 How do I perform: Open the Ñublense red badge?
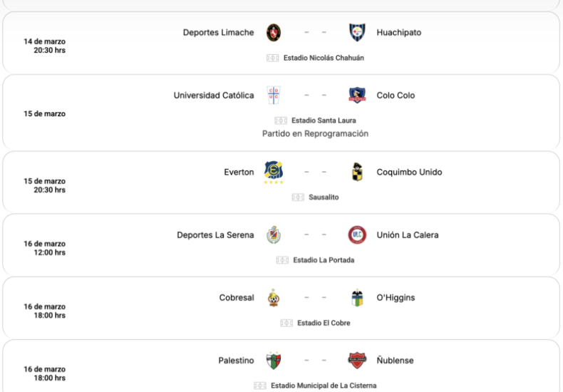[x=357, y=361]
